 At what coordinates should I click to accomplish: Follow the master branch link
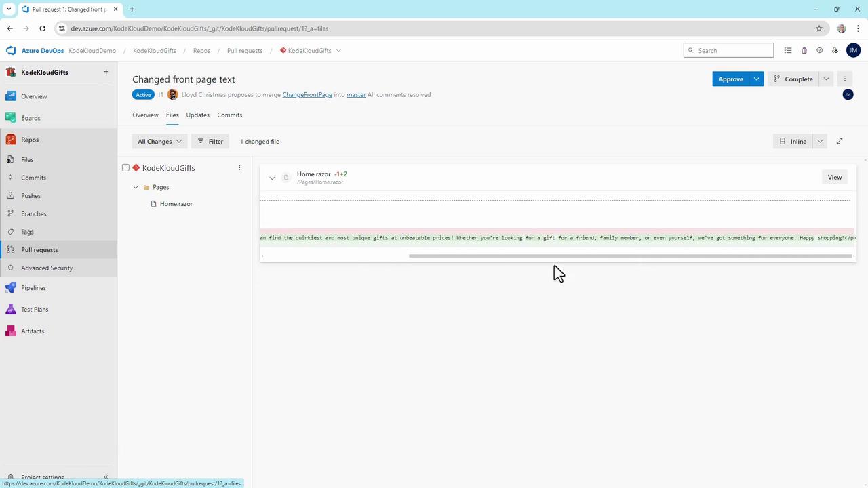click(356, 95)
